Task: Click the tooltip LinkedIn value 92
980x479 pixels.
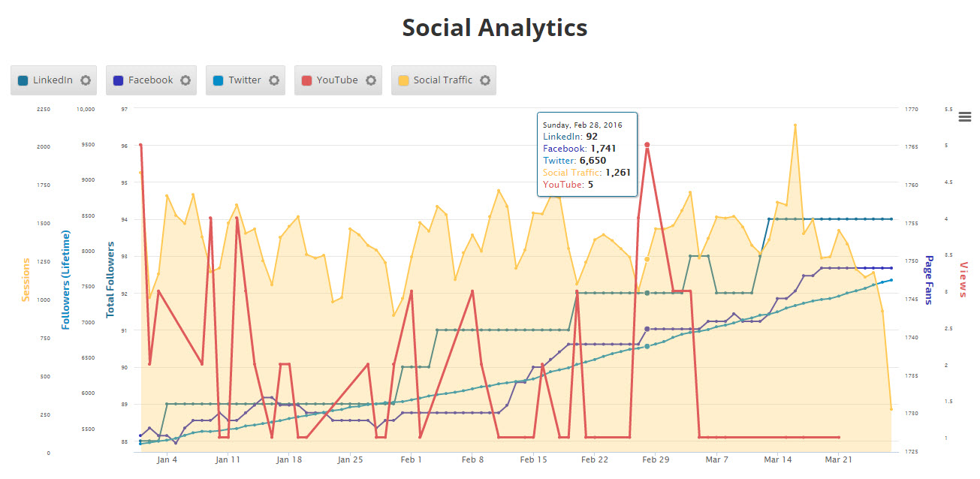Action: click(592, 137)
